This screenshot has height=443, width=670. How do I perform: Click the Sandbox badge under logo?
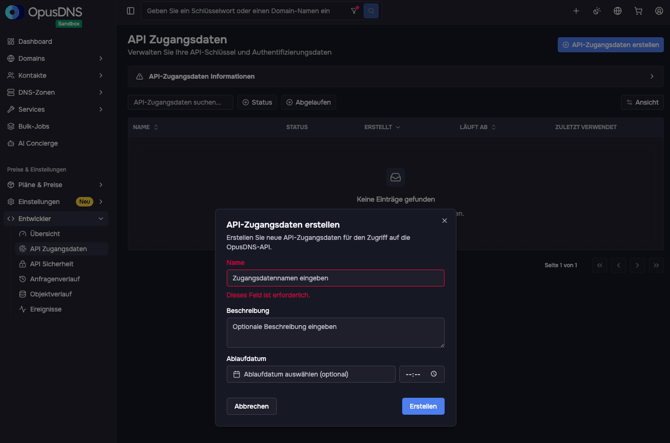tap(69, 24)
